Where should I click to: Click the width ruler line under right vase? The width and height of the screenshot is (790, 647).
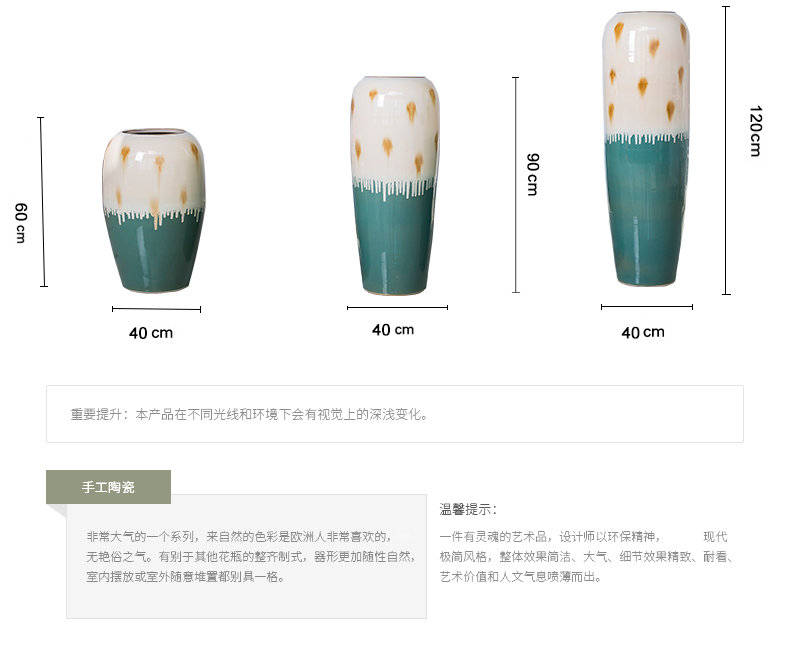[646, 306]
